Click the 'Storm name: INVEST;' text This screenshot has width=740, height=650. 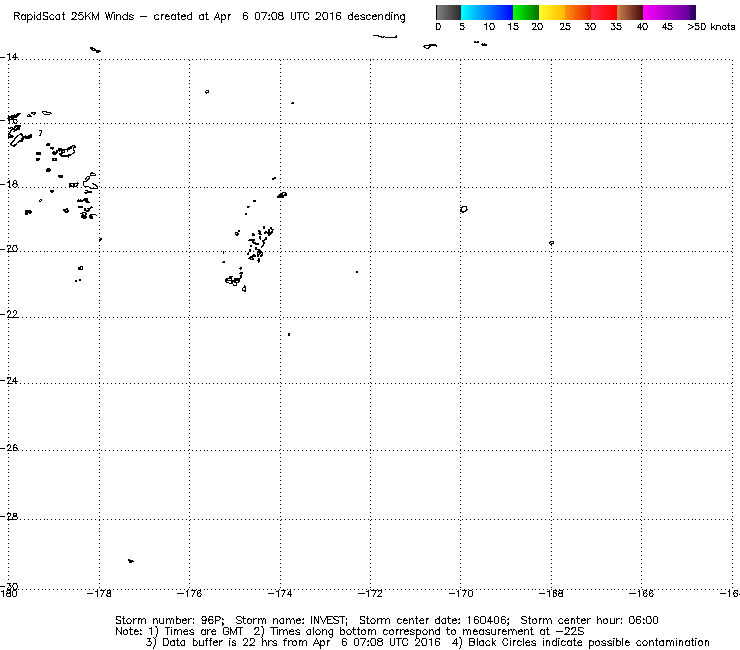pos(291,620)
